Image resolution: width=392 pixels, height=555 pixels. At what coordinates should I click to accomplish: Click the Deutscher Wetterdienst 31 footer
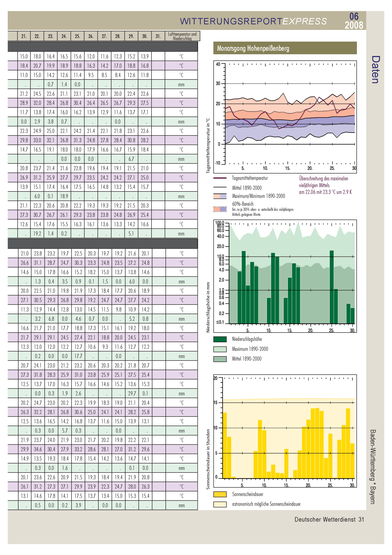[329, 519]
